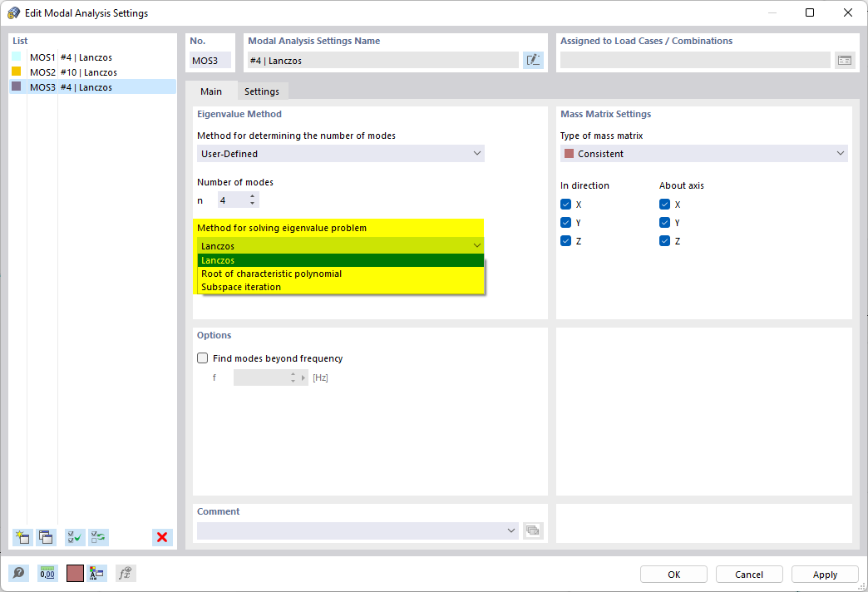Click the edit name icon beside settings name

pyautogui.click(x=533, y=61)
